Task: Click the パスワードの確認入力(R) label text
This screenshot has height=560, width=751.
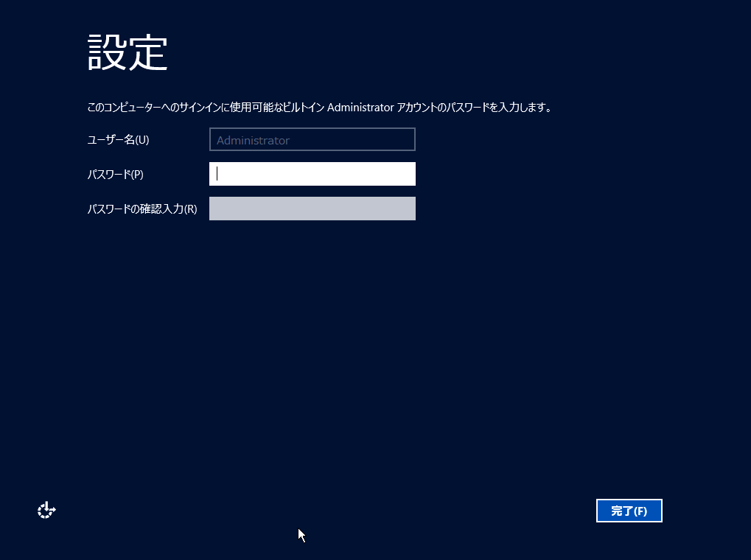Action: (x=142, y=209)
